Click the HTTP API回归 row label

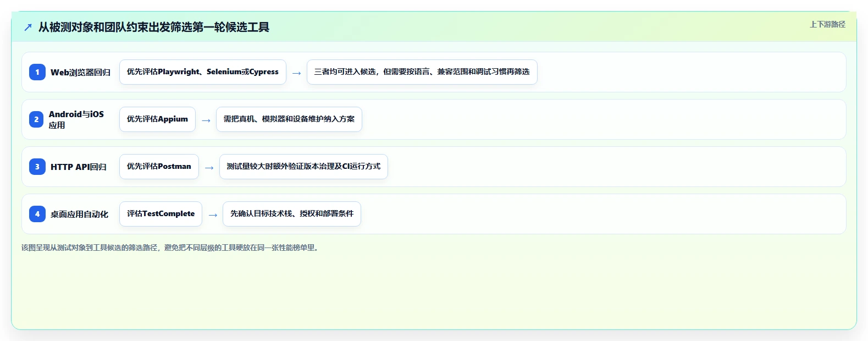(79, 167)
